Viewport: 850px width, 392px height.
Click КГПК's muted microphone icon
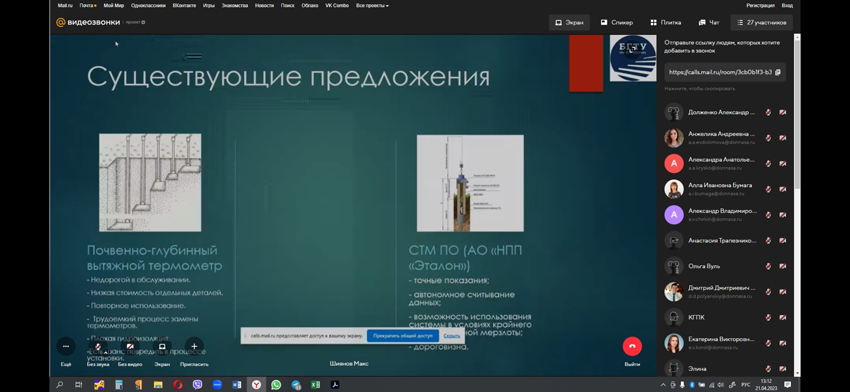tap(768, 317)
